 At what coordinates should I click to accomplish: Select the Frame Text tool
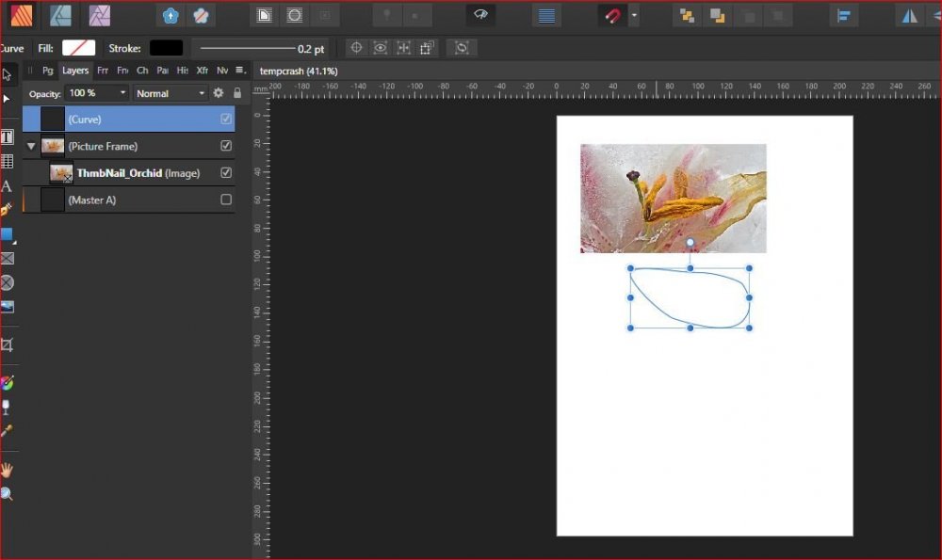[x=7, y=137]
